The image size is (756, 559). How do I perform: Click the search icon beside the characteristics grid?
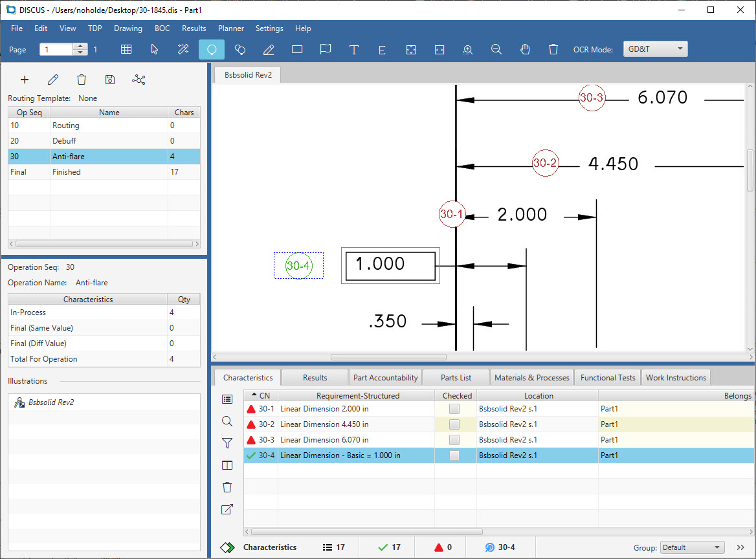[x=227, y=421]
